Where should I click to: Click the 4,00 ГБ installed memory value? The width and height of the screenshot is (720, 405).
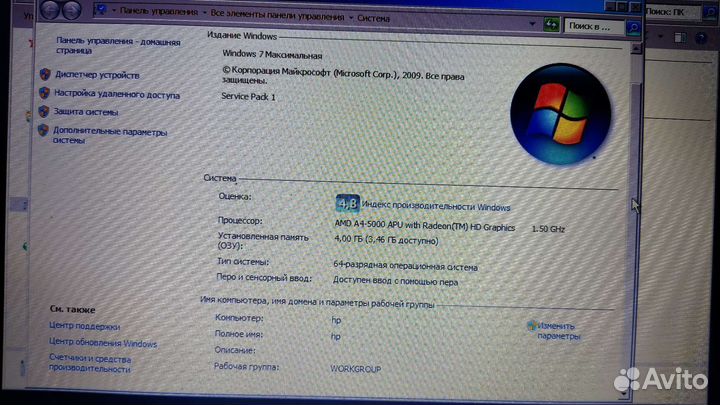click(386, 240)
